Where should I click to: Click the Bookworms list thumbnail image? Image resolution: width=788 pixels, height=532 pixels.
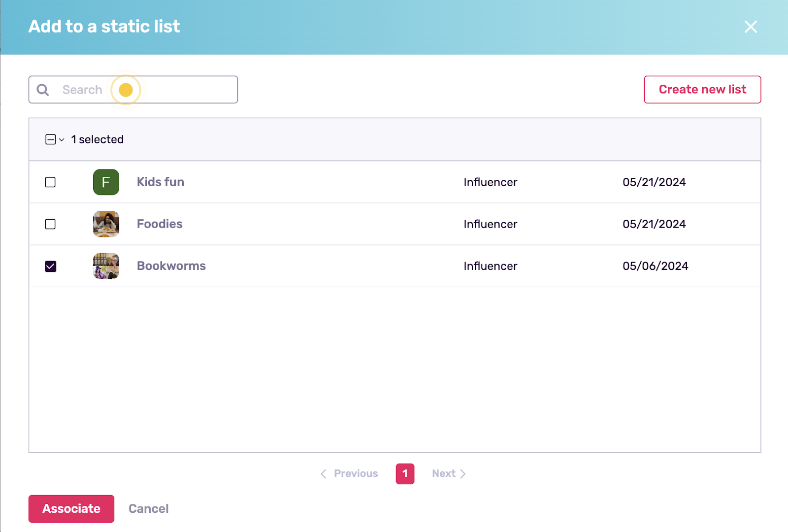(x=106, y=266)
